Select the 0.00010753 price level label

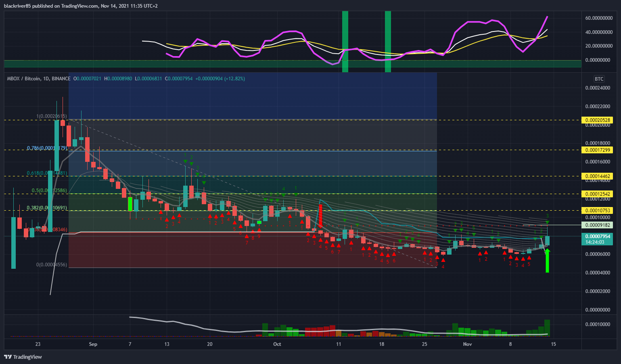click(x=598, y=211)
